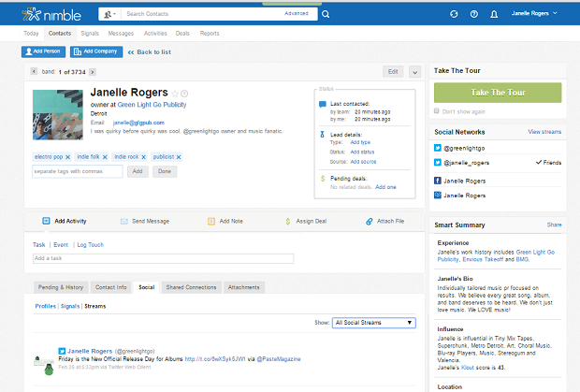Click into the Add a task field

pos(163,258)
